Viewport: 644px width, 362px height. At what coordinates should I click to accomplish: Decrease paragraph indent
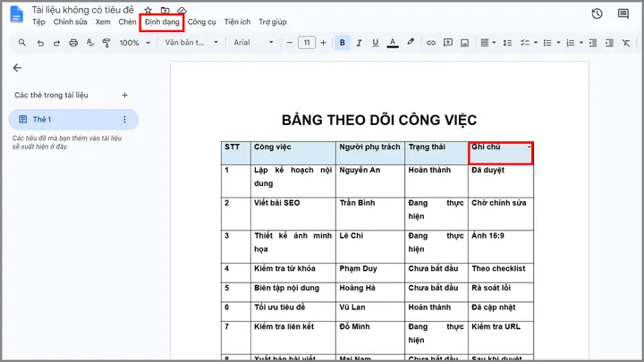tap(593, 43)
